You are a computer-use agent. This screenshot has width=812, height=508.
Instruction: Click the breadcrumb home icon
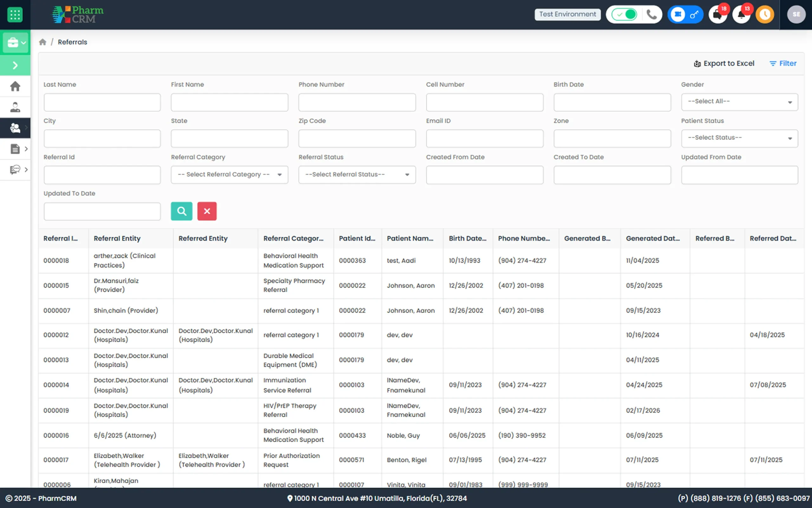click(42, 42)
